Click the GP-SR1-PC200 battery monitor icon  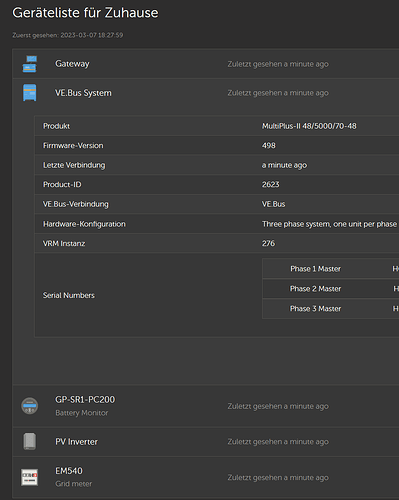(x=30, y=406)
